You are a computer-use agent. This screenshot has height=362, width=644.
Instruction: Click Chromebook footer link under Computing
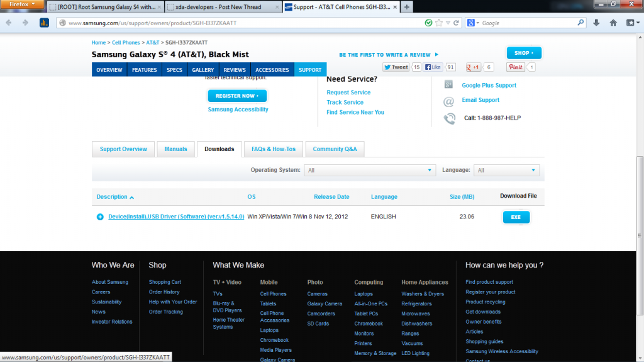point(369,324)
